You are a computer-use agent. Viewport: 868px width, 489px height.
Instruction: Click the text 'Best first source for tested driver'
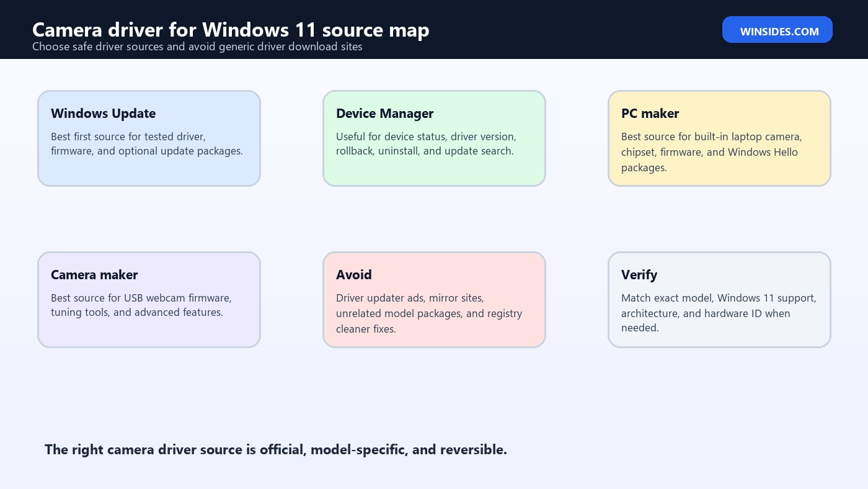coord(128,137)
